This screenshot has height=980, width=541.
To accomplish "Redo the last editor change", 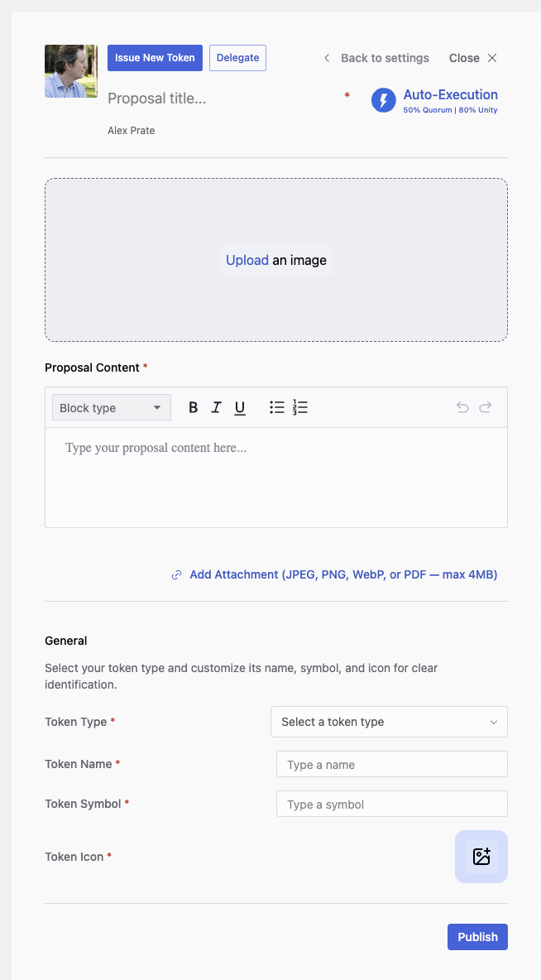I will coord(486,407).
